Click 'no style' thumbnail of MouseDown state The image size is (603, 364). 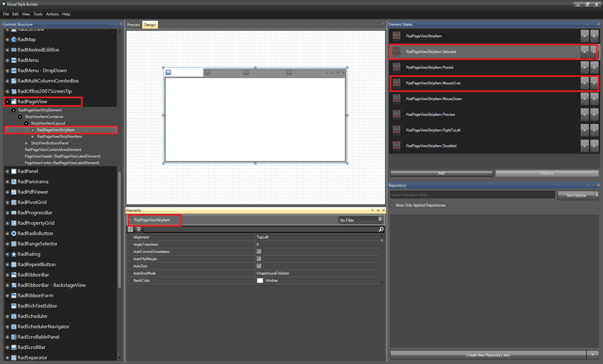click(396, 99)
